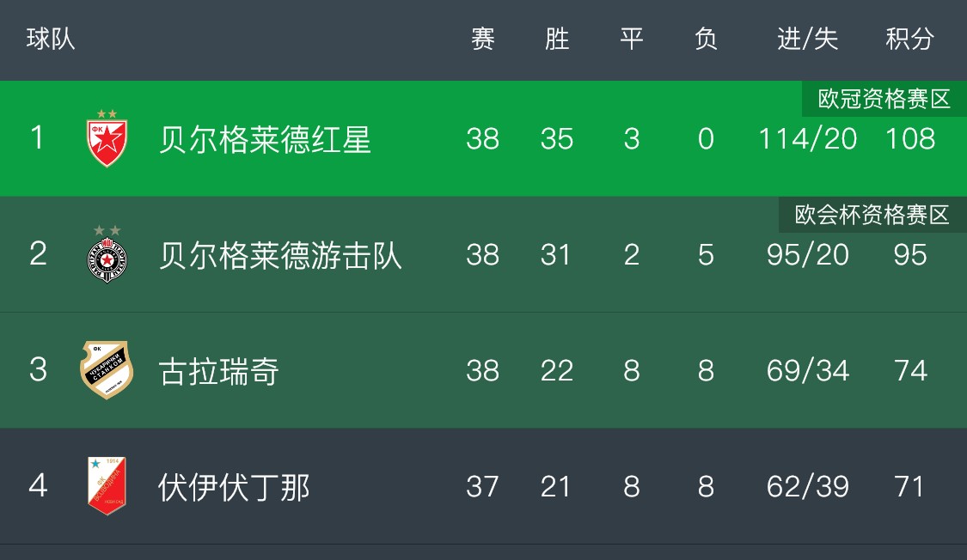Viewport: 967px width, 560px height.
Task: Open team 古拉瑞奇
Action: point(218,371)
